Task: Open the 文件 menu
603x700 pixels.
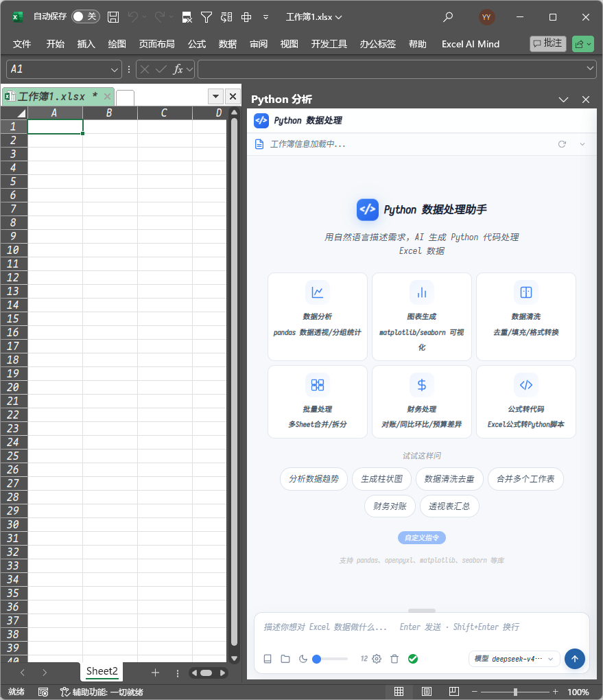Action: [22, 44]
